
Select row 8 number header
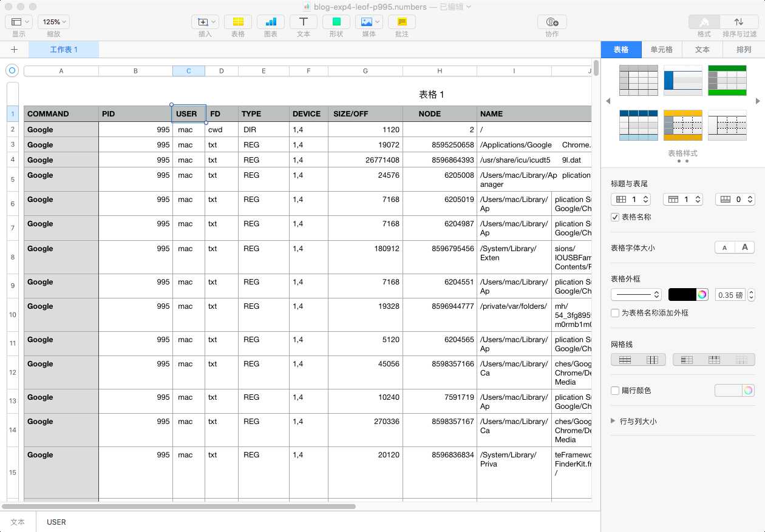pyautogui.click(x=13, y=257)
